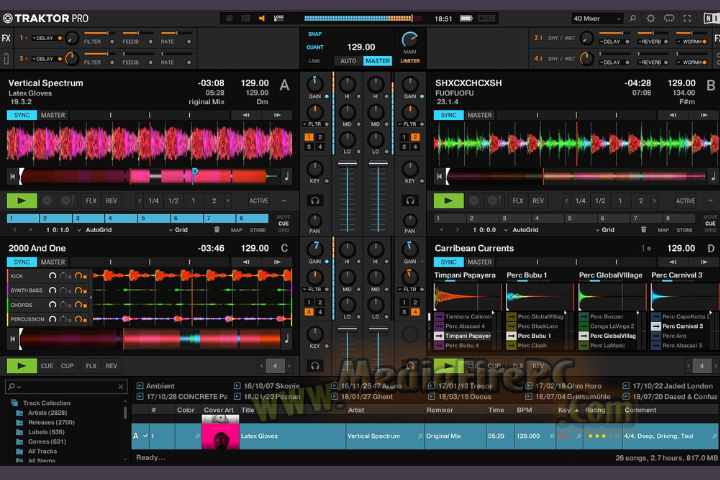Open FX unit 2 REVERB effect dropdown
Image resolution: width=720 pixels, height=480 pixels.
[x=648, y=41]
